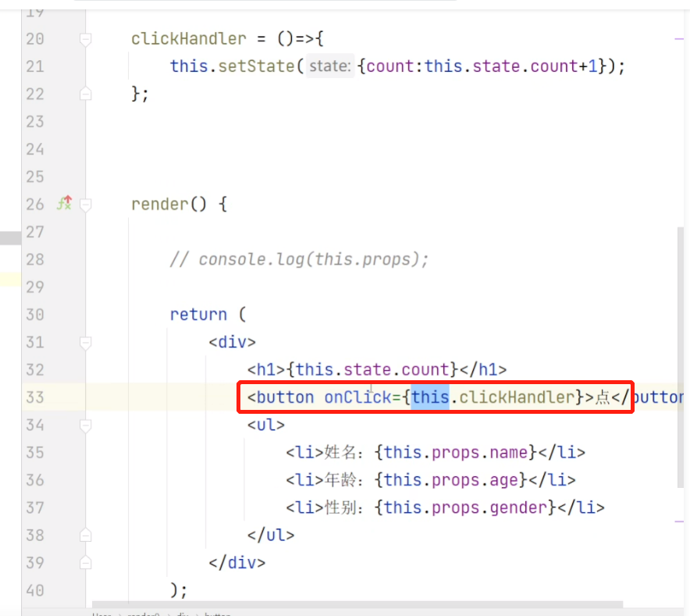The height and width of the screenshot is (616, 690).
Task: Click the purple error stripe mark near line 20
Action: coord(679,39)
